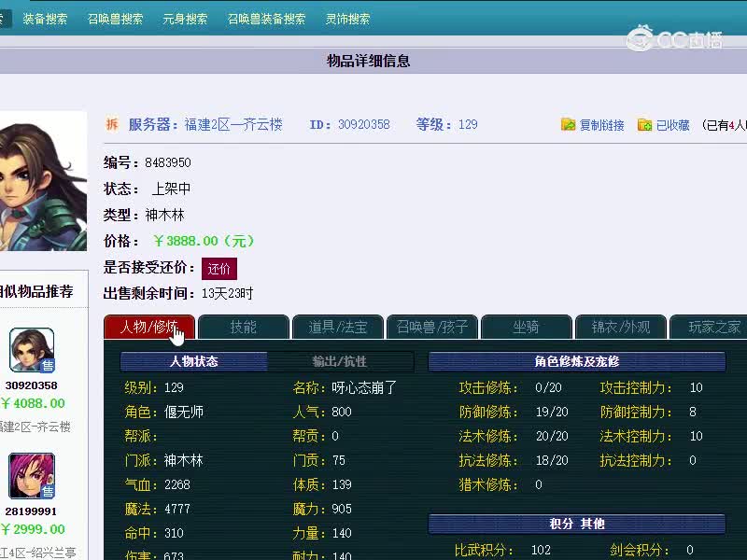The height and width of the screenshot is (560, 747).
Task: Click the 角色修炼及宠修 section header
Action: [x=577, y=361]
